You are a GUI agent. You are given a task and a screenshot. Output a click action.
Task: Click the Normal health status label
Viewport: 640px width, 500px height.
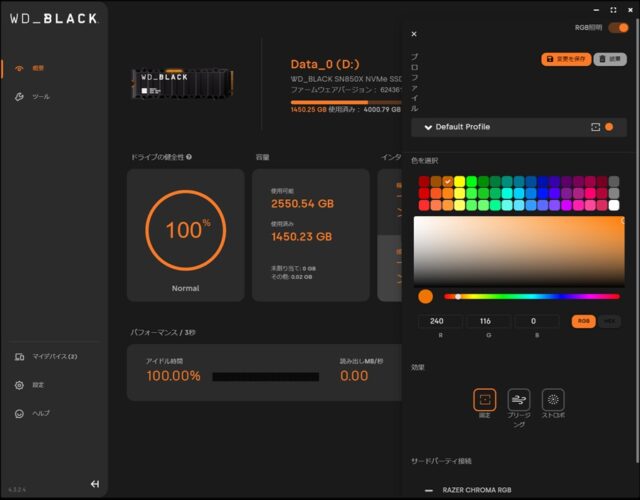click(x=185, y=288)
